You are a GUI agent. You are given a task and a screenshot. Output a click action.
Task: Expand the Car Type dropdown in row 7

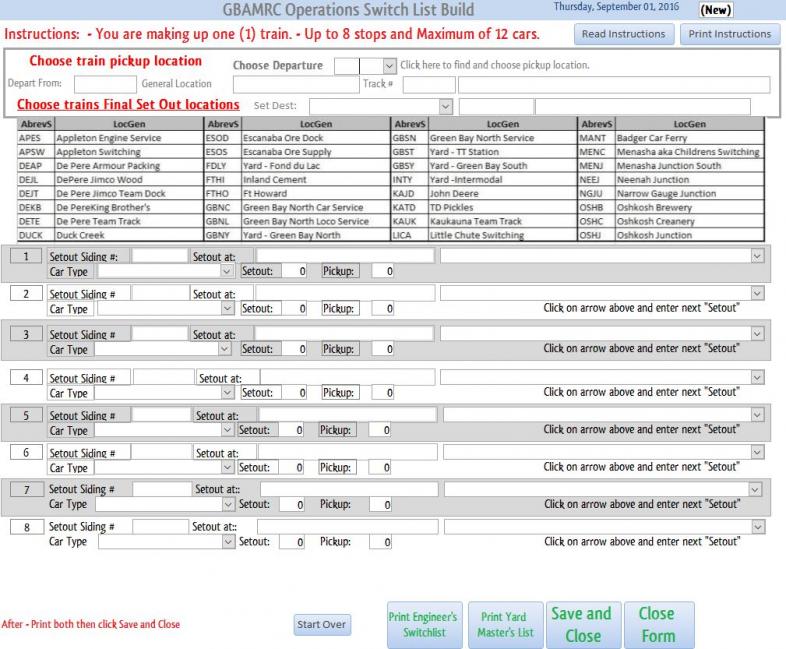[228, 504]
